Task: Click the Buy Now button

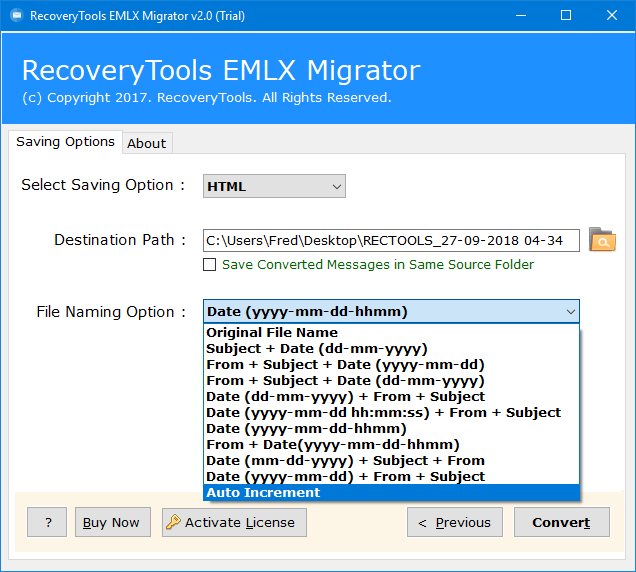Action: pyautogui.click(x=113, y=522)
